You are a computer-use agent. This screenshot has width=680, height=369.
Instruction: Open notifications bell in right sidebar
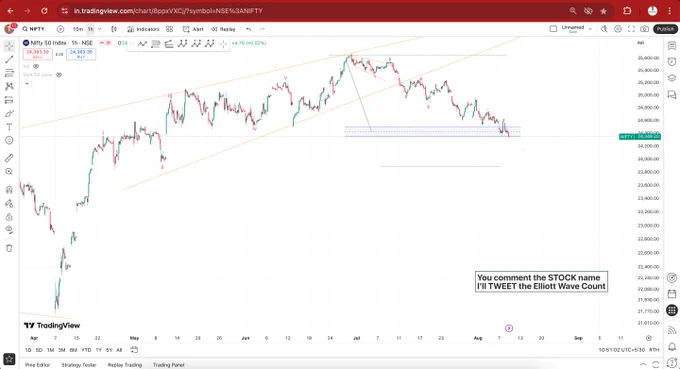point(672,346)
